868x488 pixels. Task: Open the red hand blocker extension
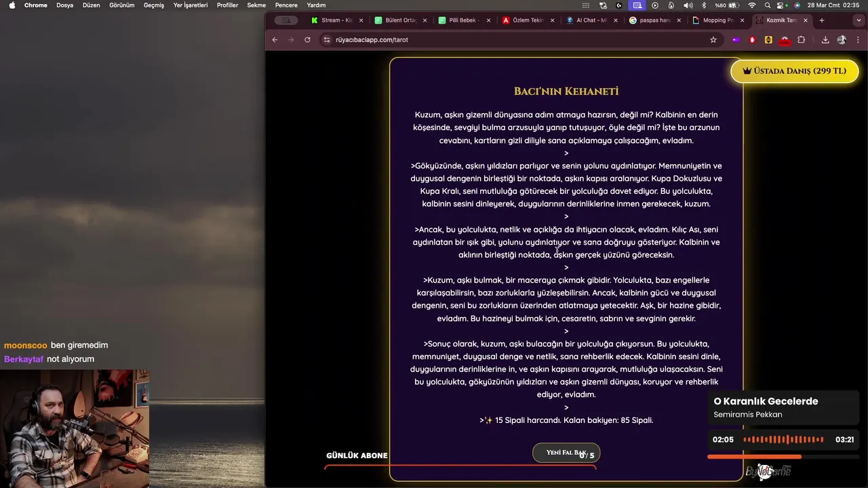(x=752, y=40)
